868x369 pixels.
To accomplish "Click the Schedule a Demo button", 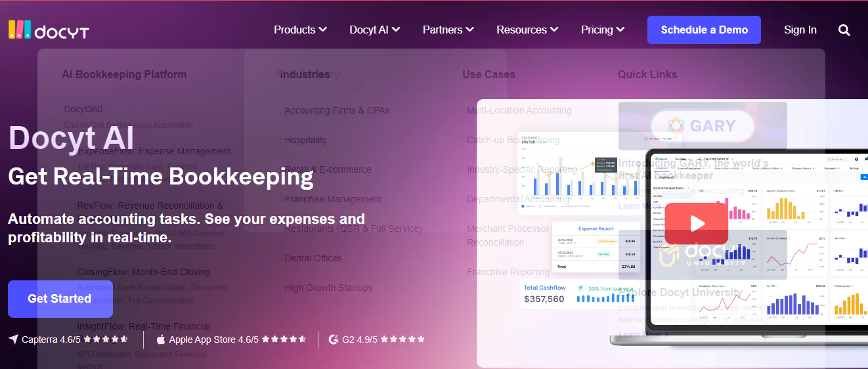I will tap(704, 30).
